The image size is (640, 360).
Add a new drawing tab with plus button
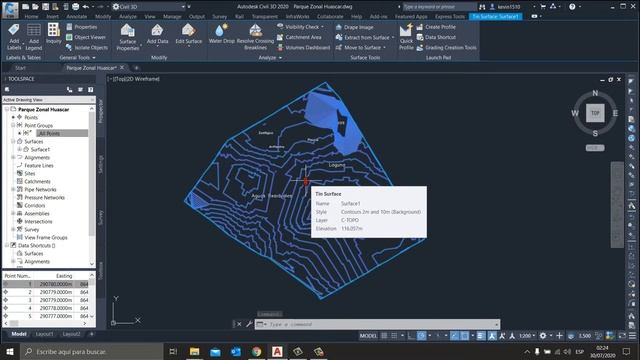coord(136,68)
